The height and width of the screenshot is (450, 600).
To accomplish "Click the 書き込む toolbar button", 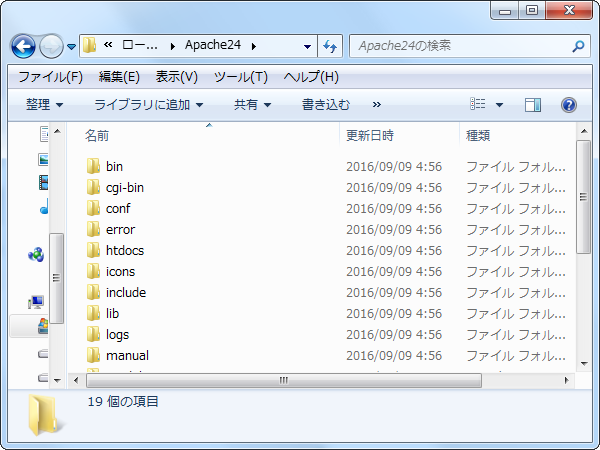I will pyautogui.click(x=326, y=104).
